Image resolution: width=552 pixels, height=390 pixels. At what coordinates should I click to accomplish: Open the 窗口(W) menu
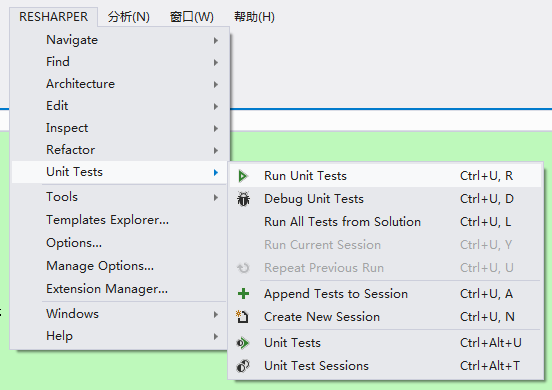coord(192,17)
